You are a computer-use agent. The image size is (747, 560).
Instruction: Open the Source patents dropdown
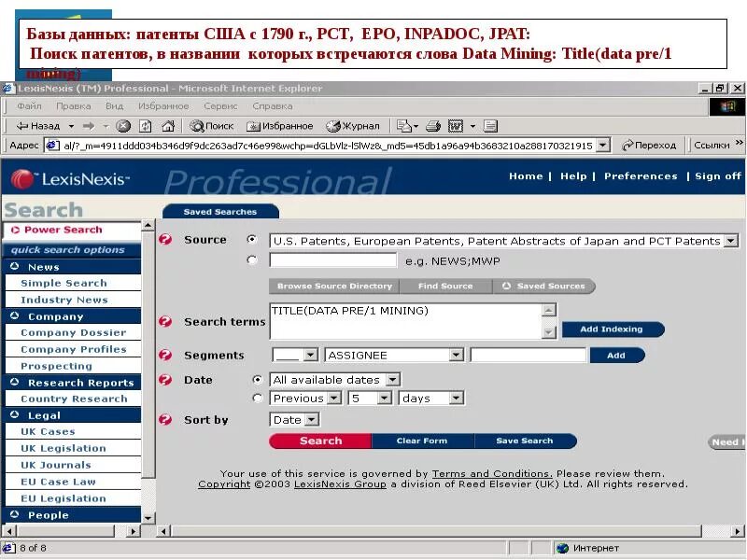731,241
